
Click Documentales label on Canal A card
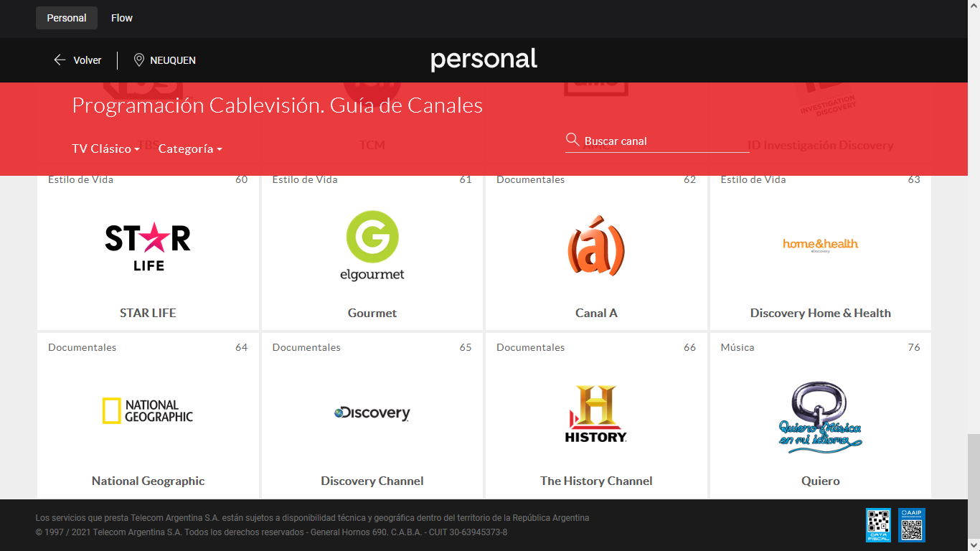click(x=531, y=179)
